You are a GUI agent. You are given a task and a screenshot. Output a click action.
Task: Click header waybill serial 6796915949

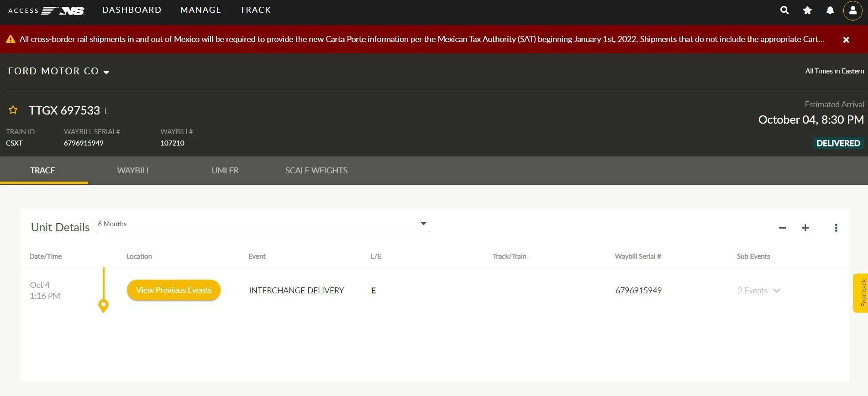[84, 143]
